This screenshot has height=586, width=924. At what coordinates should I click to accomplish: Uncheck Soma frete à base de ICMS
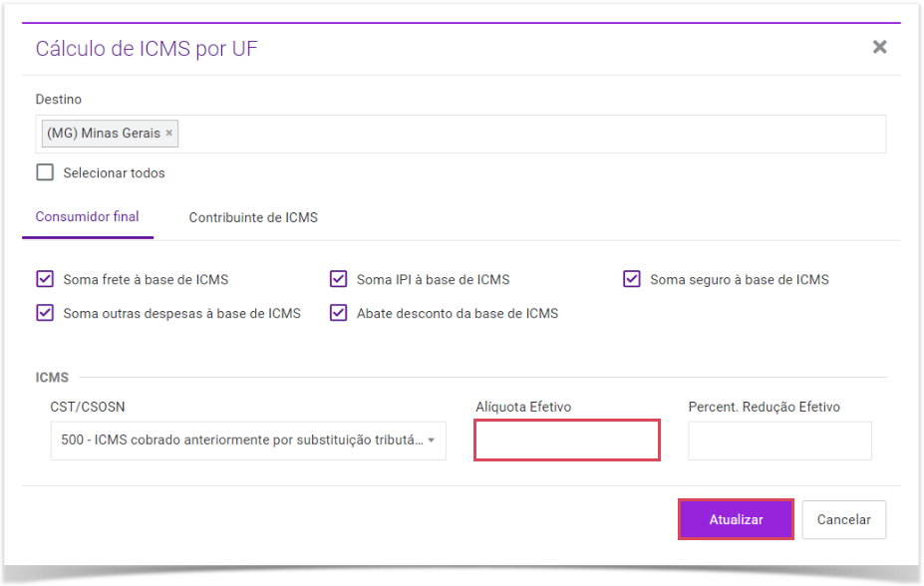tap(45, 279)
